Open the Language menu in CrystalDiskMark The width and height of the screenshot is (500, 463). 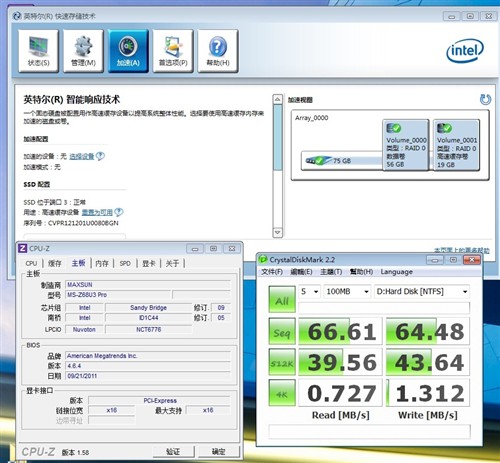tap(397, 272)
